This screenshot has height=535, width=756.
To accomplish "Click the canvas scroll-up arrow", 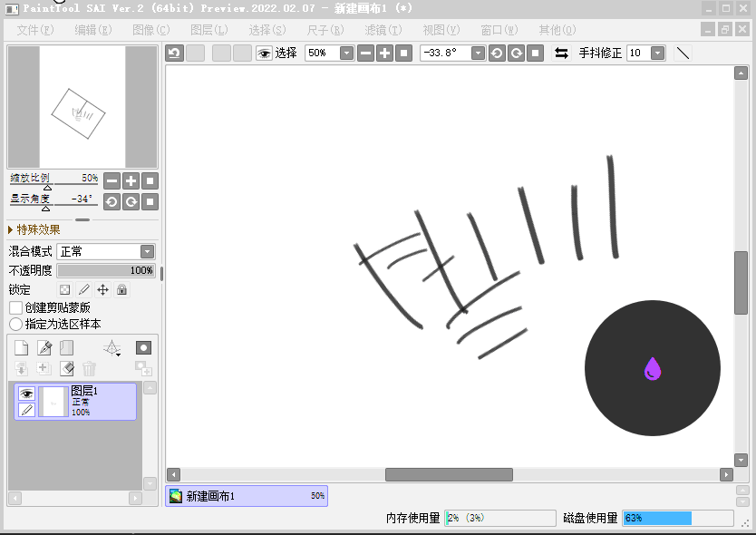I will pyautogui.click(x=741, y=73).
